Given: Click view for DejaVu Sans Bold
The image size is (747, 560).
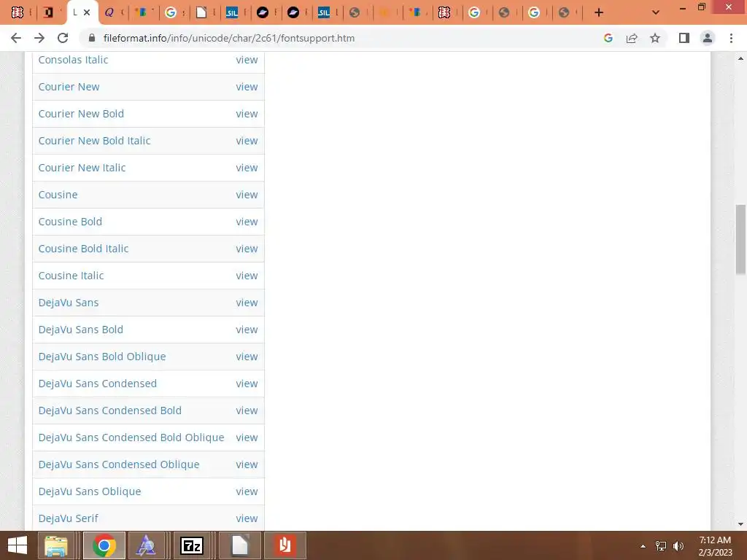Looking at the screenshot, I should coord(247,330).
